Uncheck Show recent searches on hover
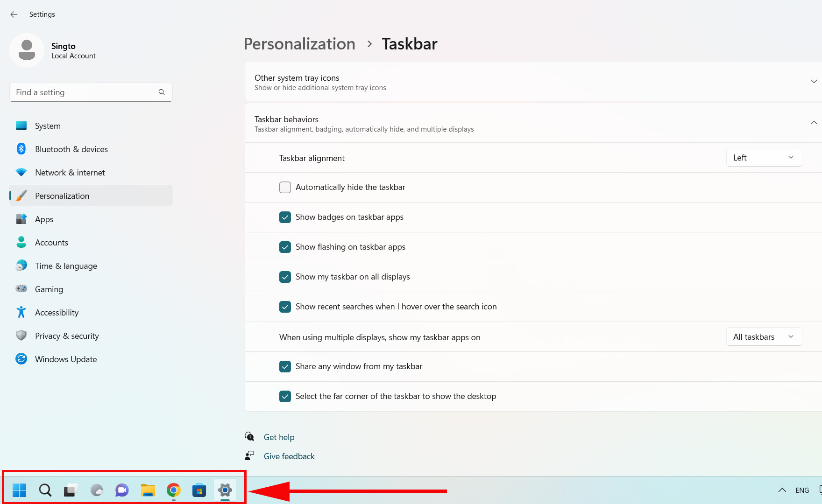The image size is (822, 504). (x=285, y=307)
